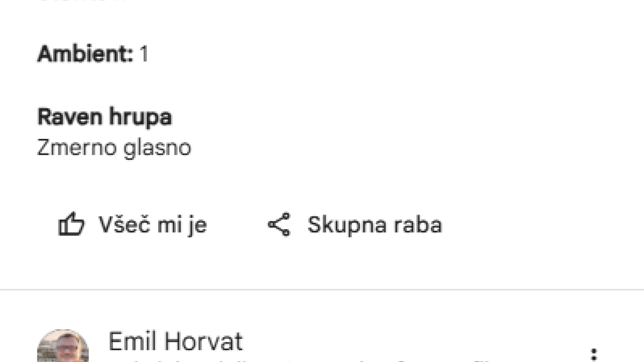This screenshot has width=644, height=362.
Task: Click the Ambient rating value 1
Action: coord(144,54)
